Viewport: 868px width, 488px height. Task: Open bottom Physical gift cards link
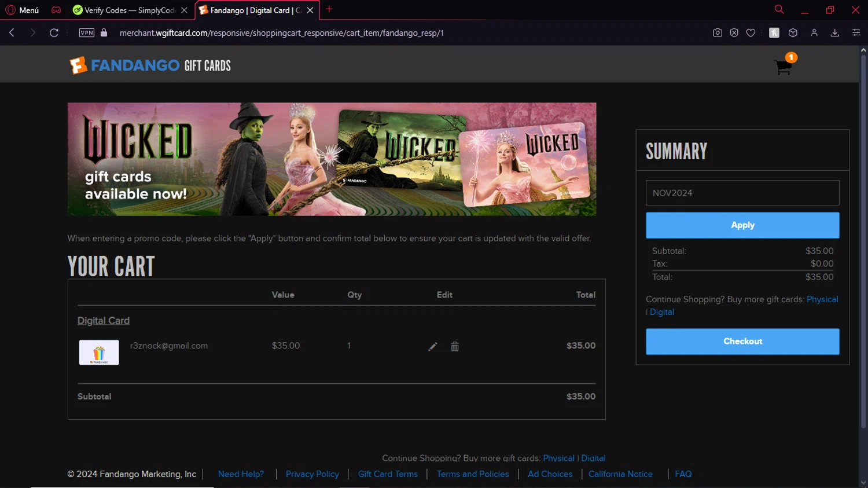click(x=558, y=458)
